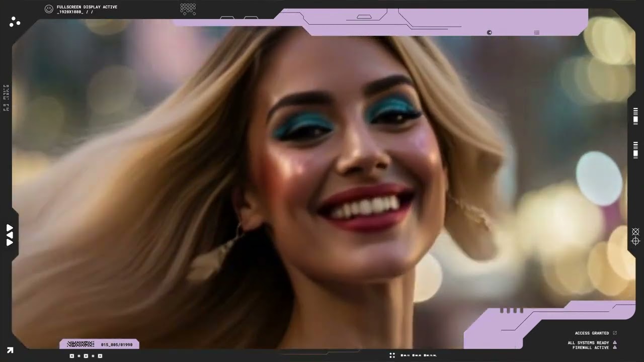
Task: Click the crossed circle icon
Action: coord(635,232)
